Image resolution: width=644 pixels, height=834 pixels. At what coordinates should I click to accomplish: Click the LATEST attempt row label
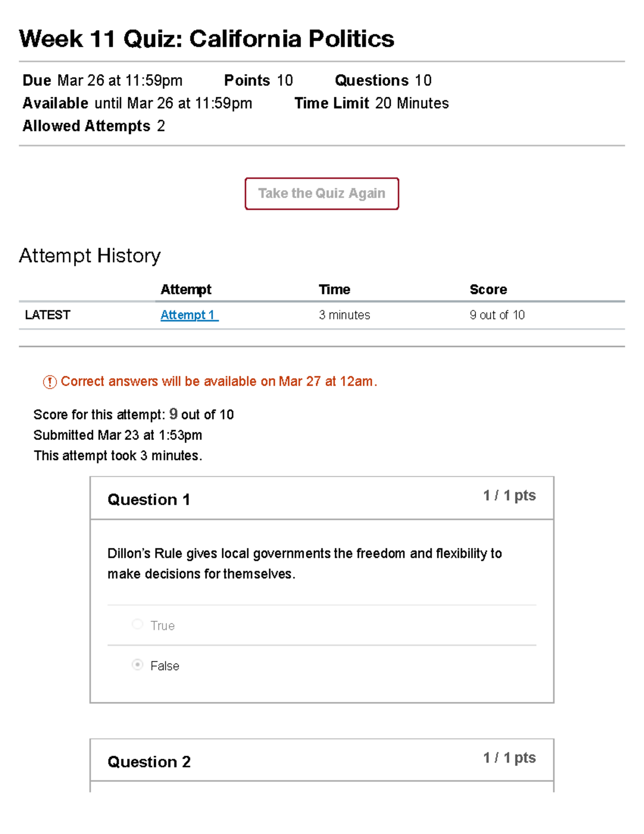[47, 315]
